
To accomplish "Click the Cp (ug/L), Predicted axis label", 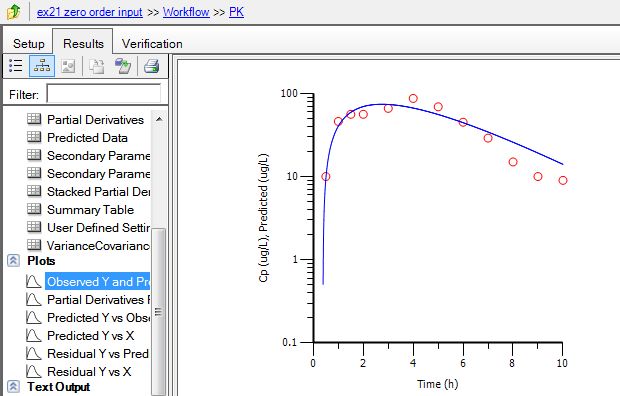I will pos(263,218).
